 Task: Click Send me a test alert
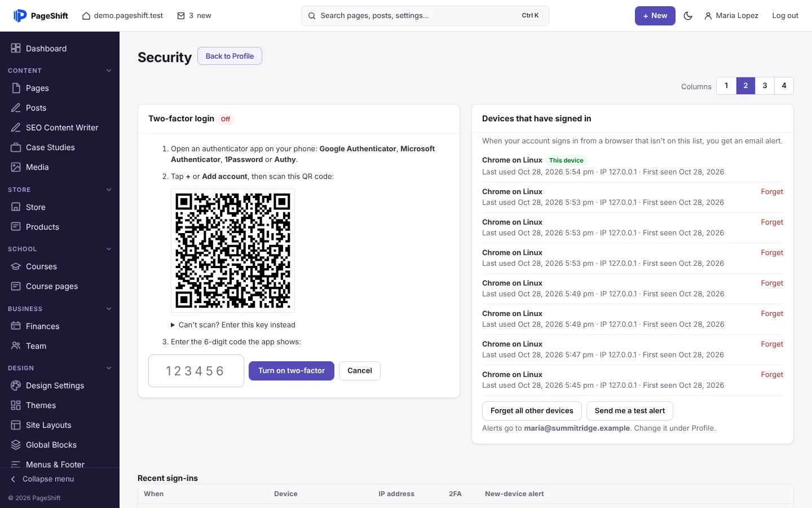[630, 411]
